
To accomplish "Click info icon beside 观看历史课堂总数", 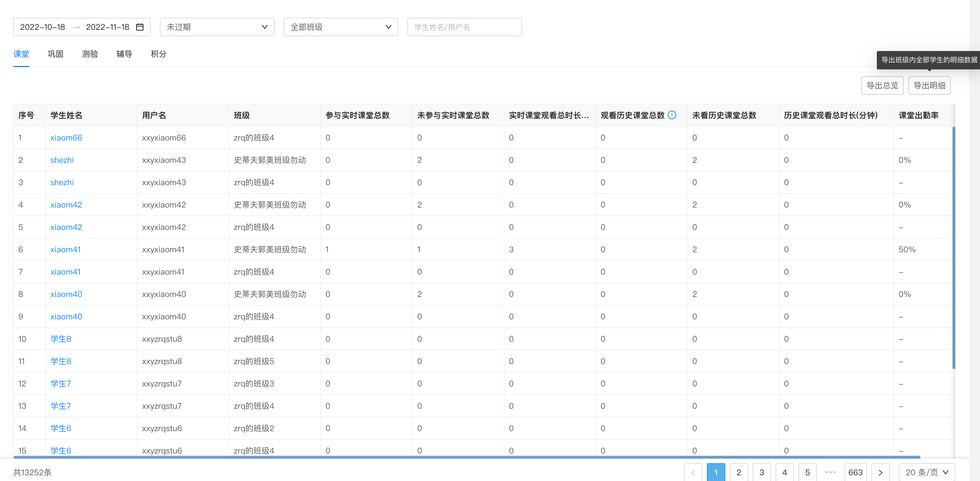I will [672, 115].
